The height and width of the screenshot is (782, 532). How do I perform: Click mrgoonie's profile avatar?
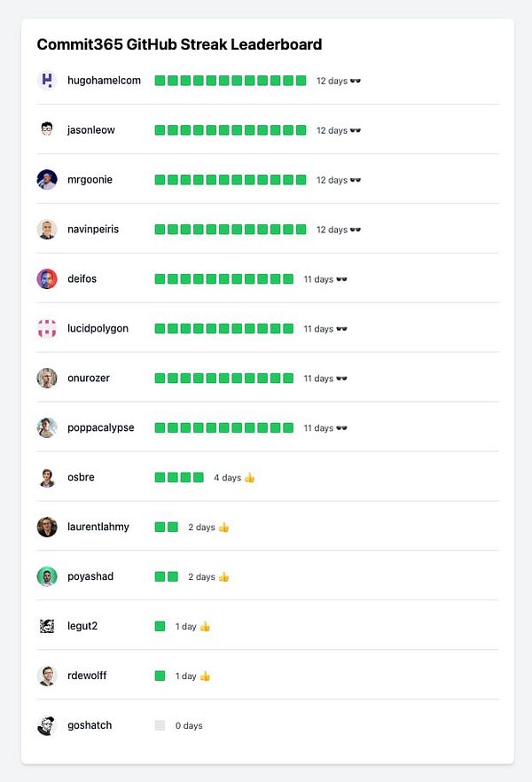pyautogui.click(x=47, y=179)
